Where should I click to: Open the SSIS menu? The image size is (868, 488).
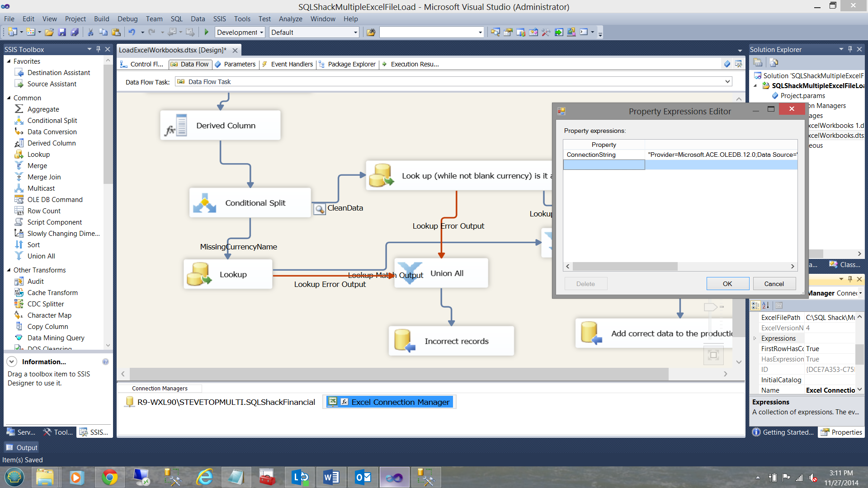point(219,19)
